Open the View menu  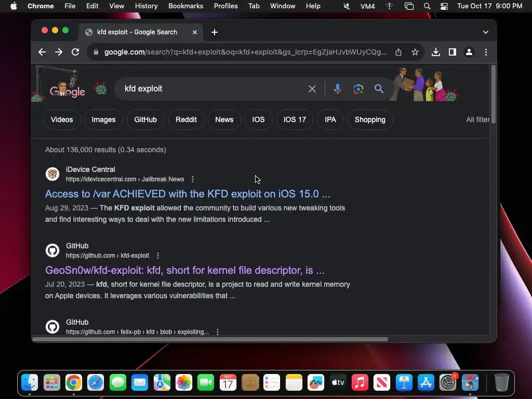pos(116,6)
